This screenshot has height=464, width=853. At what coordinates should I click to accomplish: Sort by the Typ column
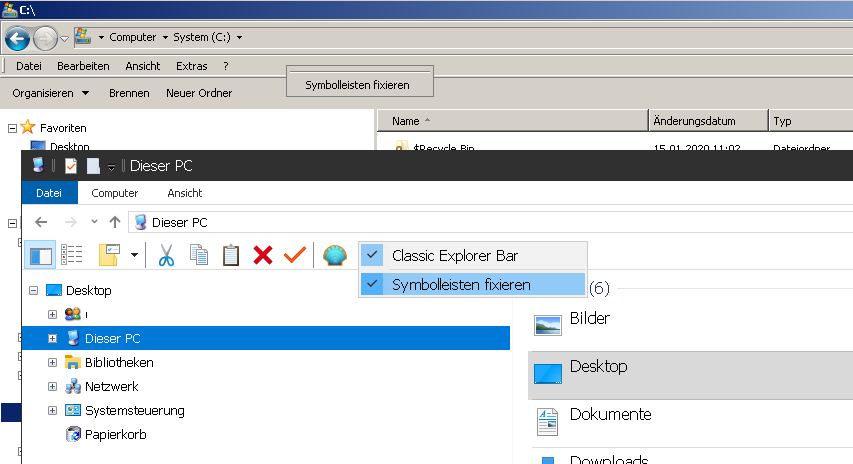[x=811, y=121]
